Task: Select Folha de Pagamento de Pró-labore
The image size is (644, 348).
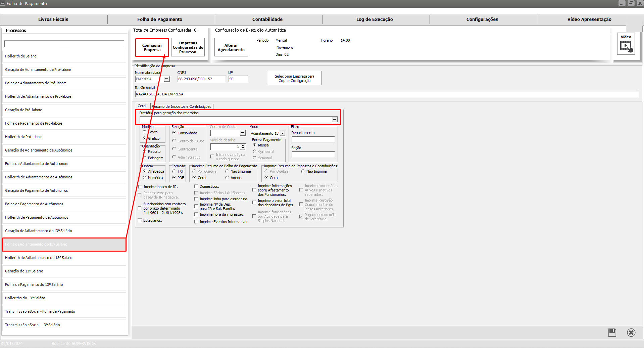Action: [x=64, y=123]
